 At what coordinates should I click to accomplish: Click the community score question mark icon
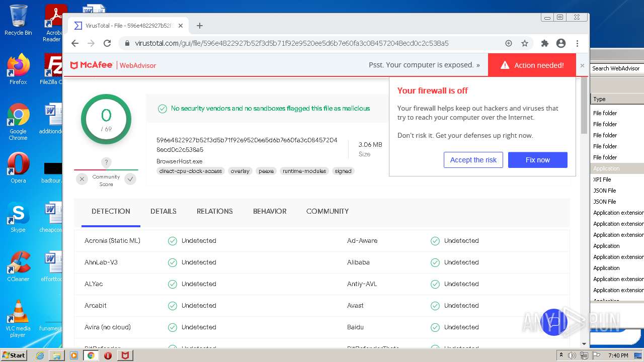click(106, 162)
